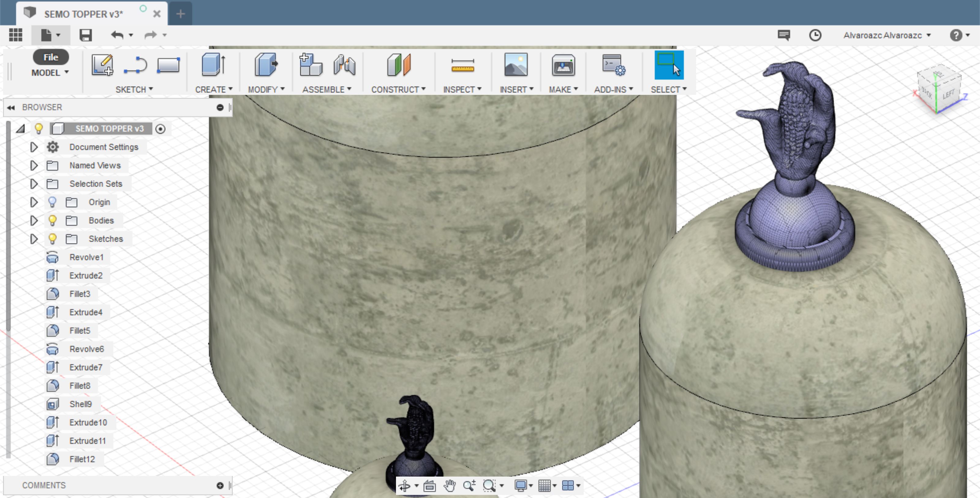Click the ViewCube LEFT face

tap(948, 94)
